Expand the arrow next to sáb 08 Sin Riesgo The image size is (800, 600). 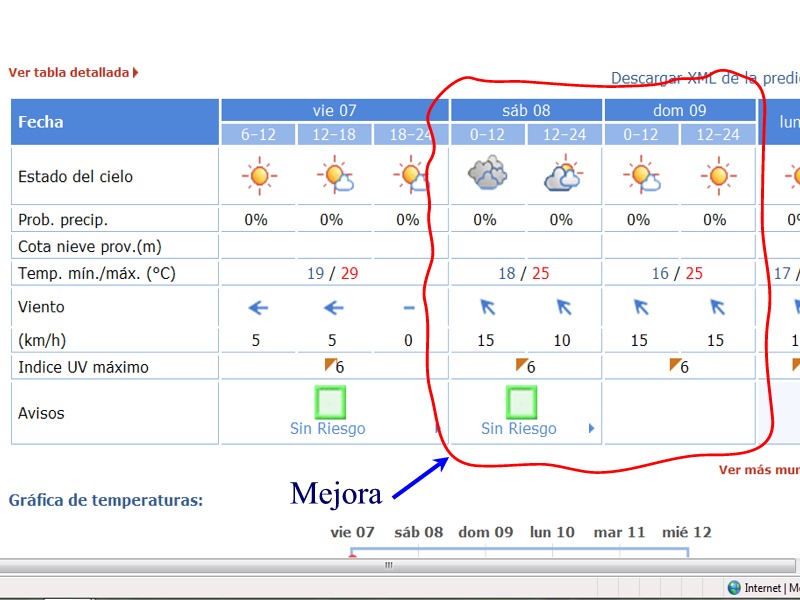tap(592, 429)
